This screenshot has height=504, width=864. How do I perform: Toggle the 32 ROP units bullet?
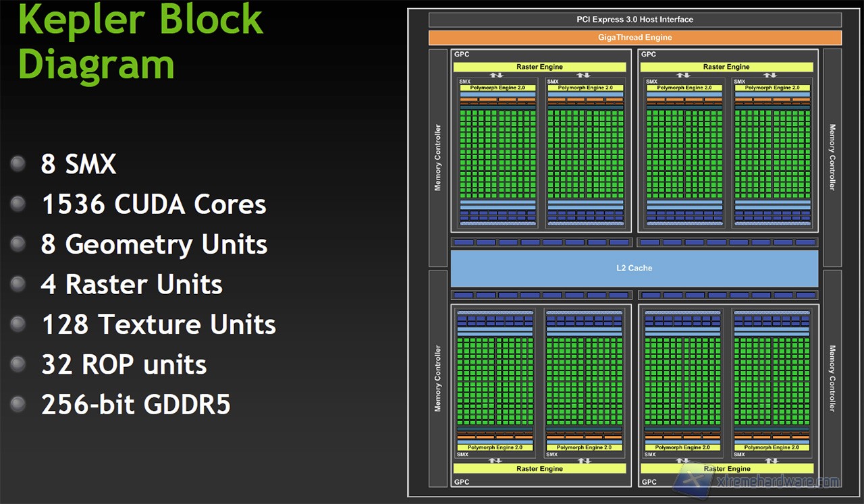tap(124, 364)
